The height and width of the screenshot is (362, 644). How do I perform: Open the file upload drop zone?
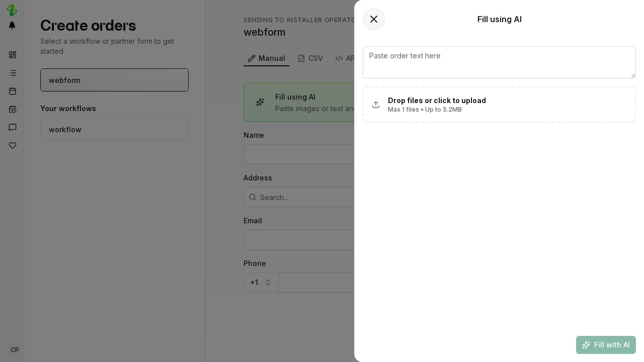499,105
